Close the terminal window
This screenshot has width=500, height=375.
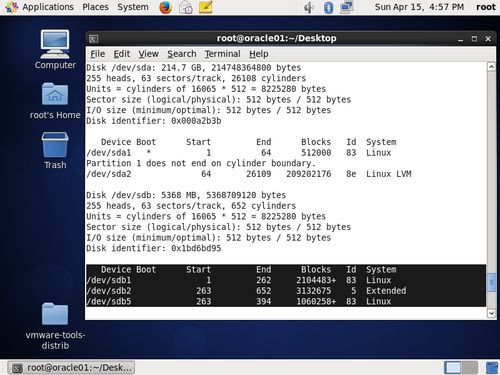pyautogui.click(x=488, y=39)
